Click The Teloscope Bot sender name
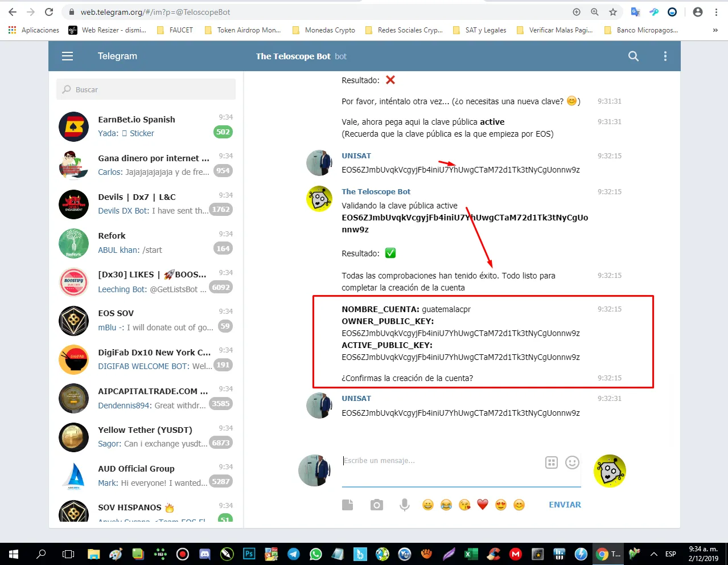Image resolution: width=728 pixels, height=565 pixels. coord(376,192)
